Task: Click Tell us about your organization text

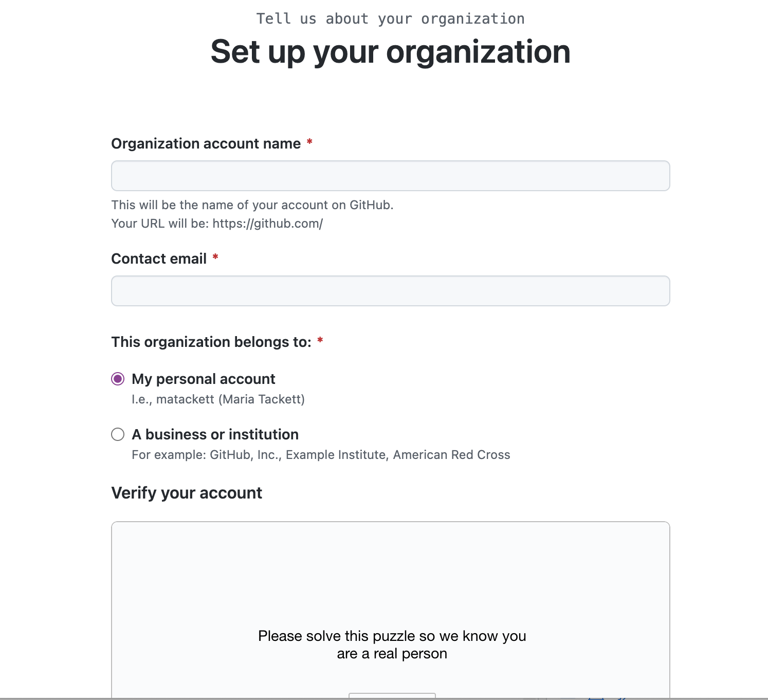Action: click(391, 19)
